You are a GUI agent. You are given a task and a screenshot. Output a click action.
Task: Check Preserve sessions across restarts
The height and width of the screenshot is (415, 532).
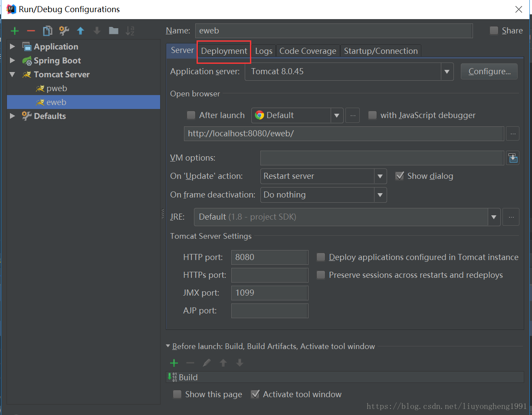[x=321, y=275]
